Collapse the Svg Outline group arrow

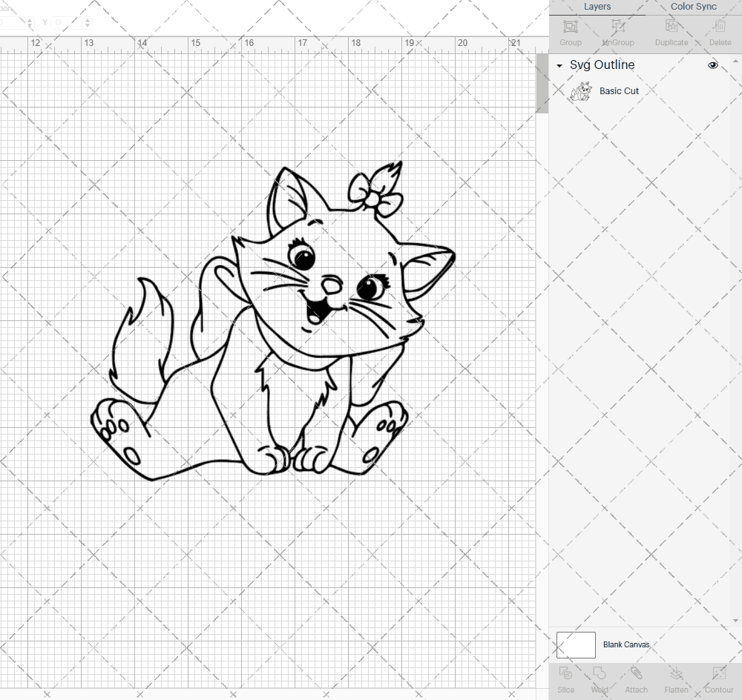pyautogui.click(x=559, y=66)
